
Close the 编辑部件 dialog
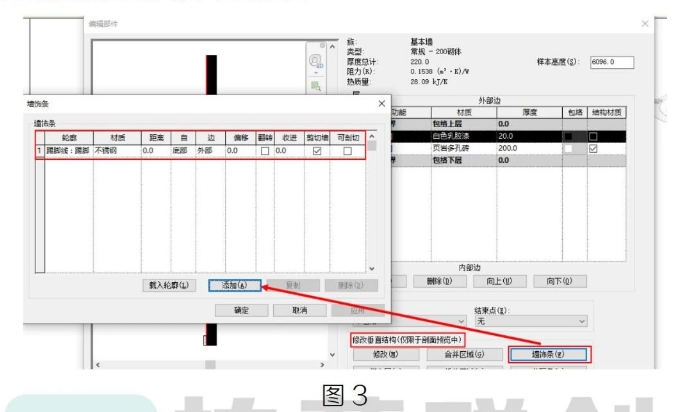click(x=645, y=23)
